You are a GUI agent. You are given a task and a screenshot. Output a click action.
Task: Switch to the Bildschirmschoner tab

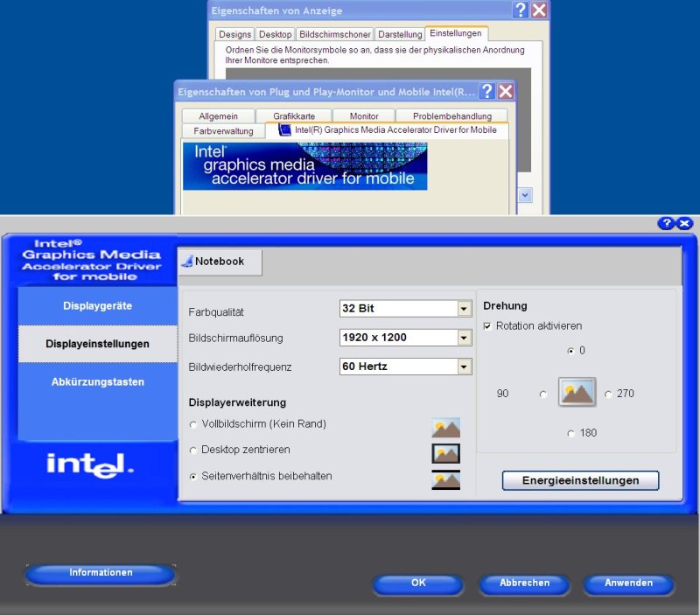(335, 34)
